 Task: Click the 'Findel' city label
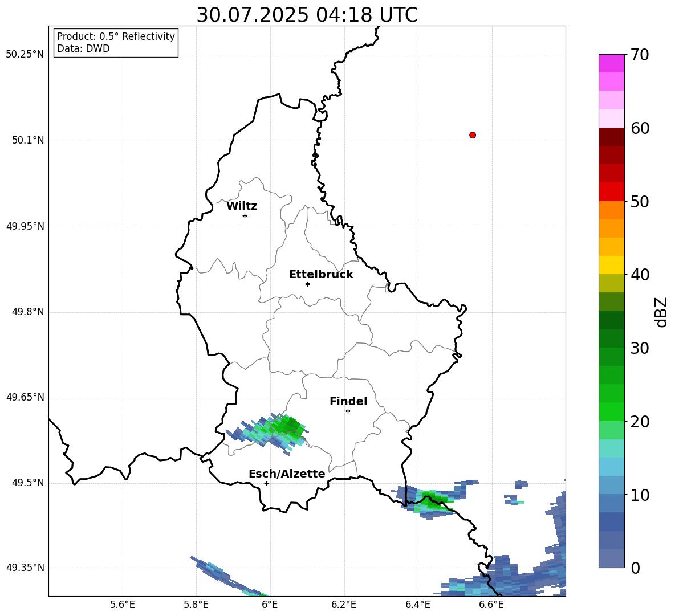click(x=348, y=401)
